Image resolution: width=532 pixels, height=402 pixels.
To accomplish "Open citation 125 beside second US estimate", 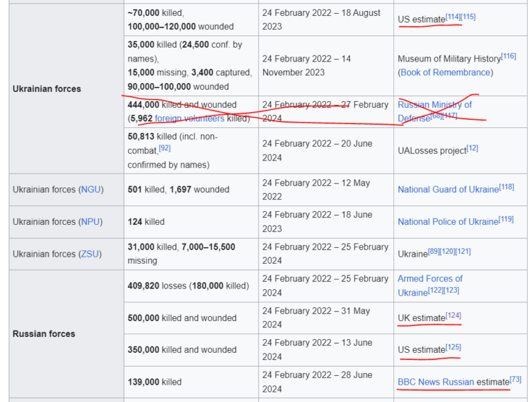I will (453, 347).
